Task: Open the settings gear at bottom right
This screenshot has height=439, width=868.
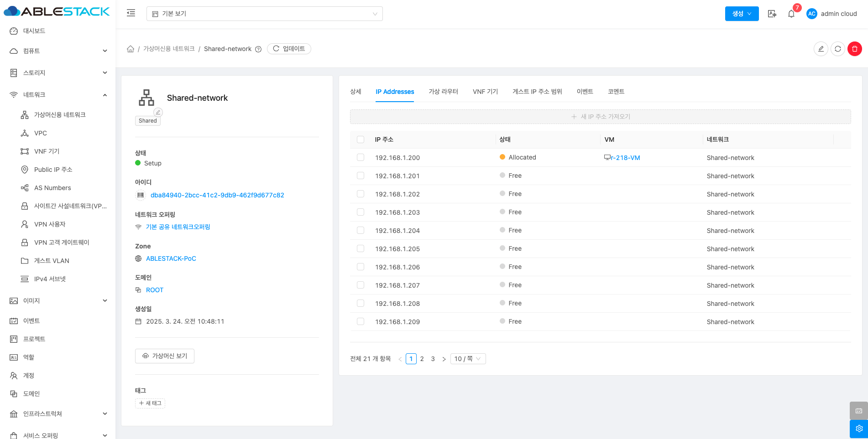Action: [858, 429]
